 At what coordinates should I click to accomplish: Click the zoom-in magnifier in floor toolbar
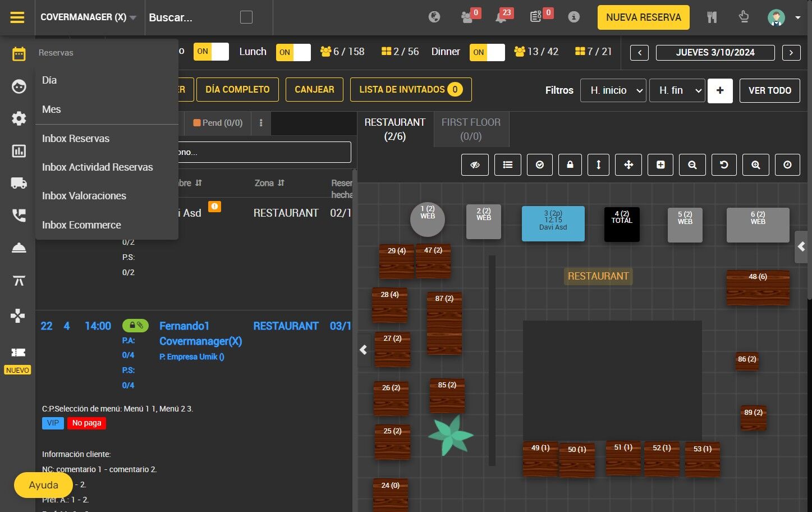[x=755, y=164]
